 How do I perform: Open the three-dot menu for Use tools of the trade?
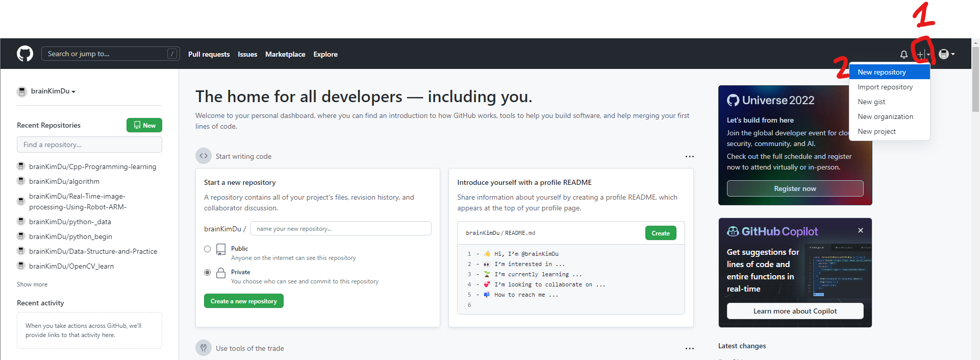[x=689, y=348]
